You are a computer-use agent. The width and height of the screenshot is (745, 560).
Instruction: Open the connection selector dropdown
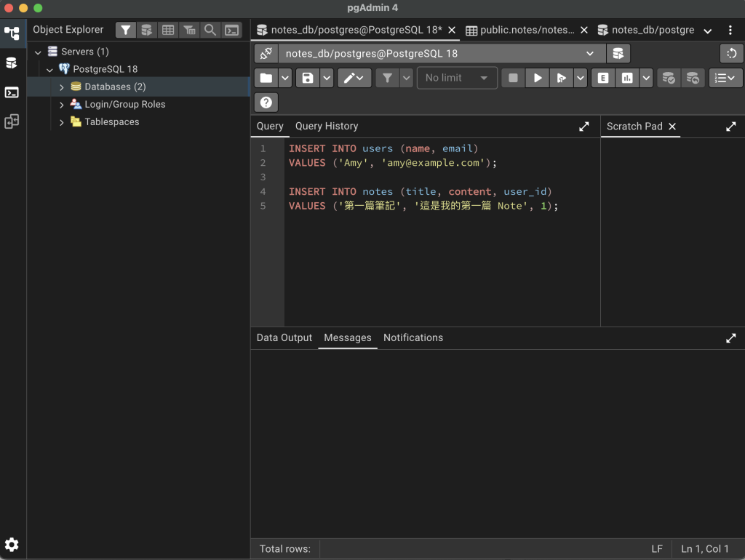[442, 53]
